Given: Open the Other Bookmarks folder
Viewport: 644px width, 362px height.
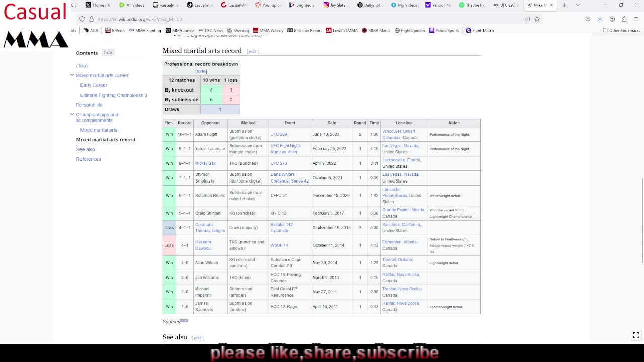Looking at the screenshot, I should click(621, 30).
